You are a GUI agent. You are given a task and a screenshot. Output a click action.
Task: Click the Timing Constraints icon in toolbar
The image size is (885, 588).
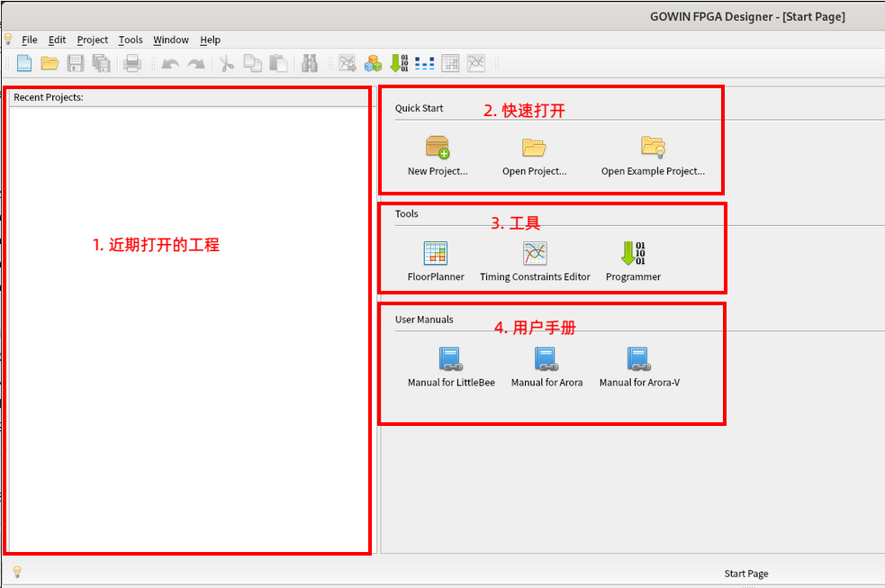point(475,63)
